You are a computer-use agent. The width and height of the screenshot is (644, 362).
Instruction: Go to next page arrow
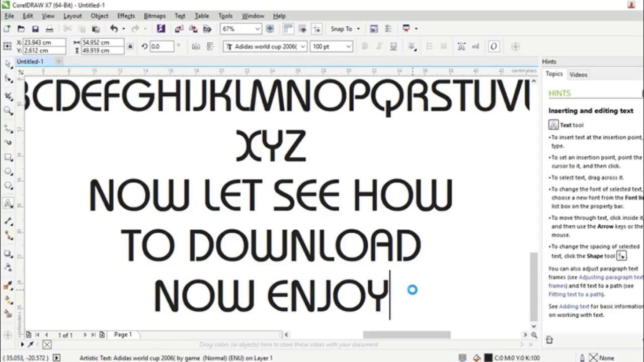[85, 334]
